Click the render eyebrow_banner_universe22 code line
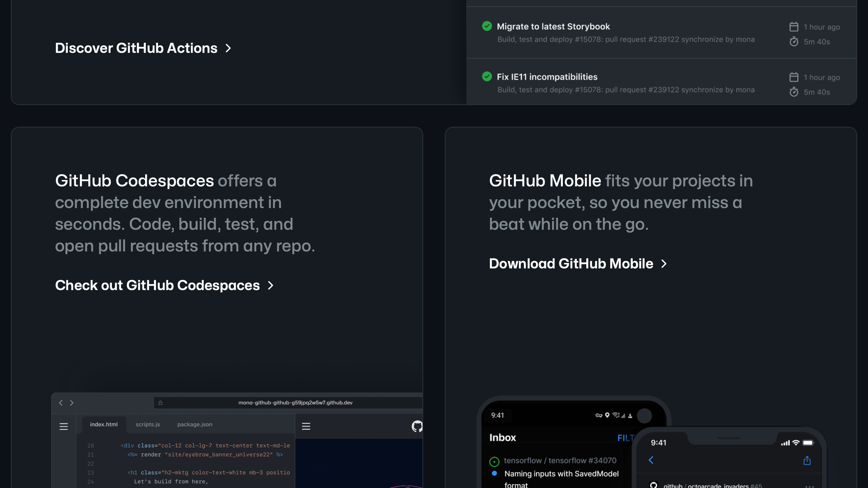The width and height of the screenshot is (868, 488). [x=205, y=454]
